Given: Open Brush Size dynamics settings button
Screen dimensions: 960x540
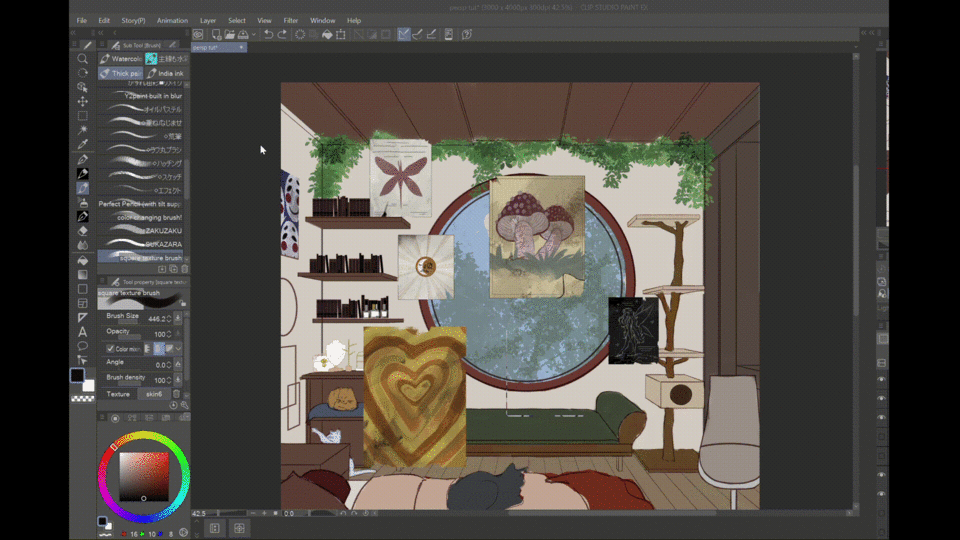Looking at the screenshot, I should pyautogui.click(x=178, y=318).
